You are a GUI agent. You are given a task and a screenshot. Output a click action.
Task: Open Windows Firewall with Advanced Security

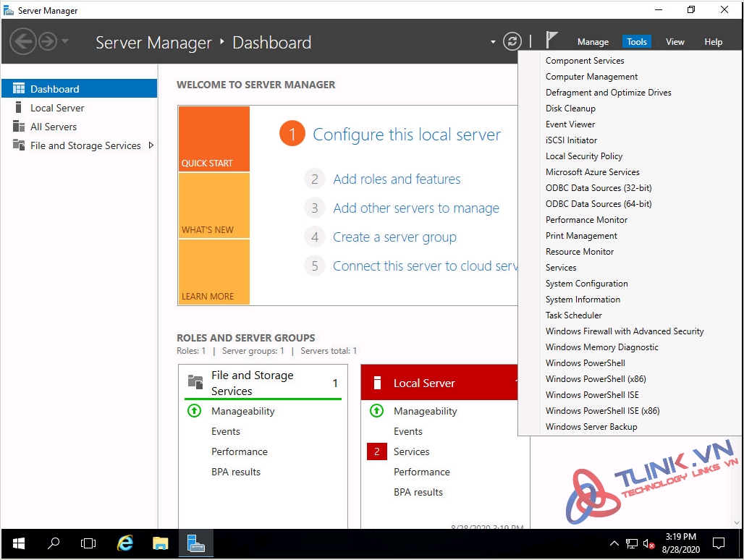click(x=624, y=331)
